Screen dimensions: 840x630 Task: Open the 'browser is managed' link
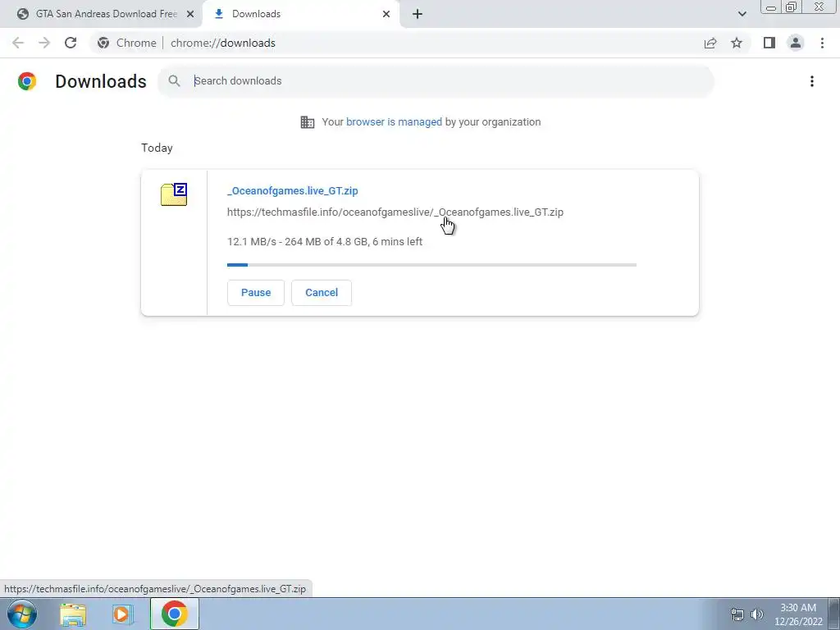click(395, 122)
